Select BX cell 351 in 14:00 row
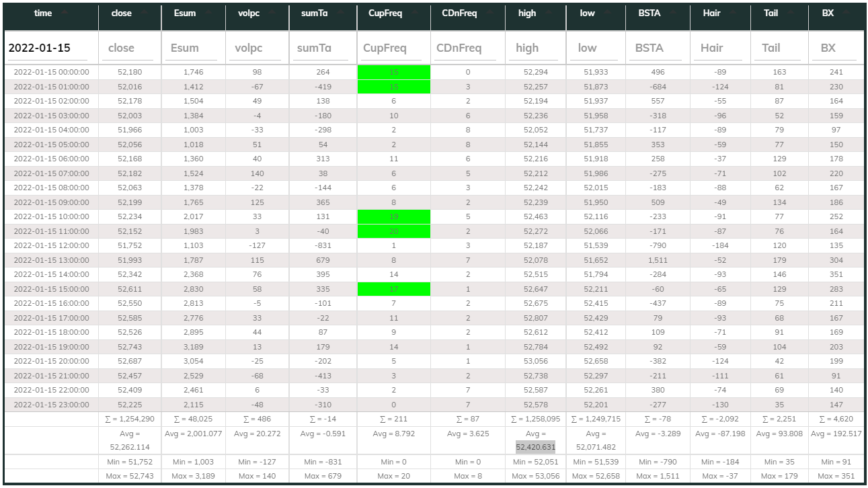The height and width of the screenshot is (488, 868). pos(836,274)
